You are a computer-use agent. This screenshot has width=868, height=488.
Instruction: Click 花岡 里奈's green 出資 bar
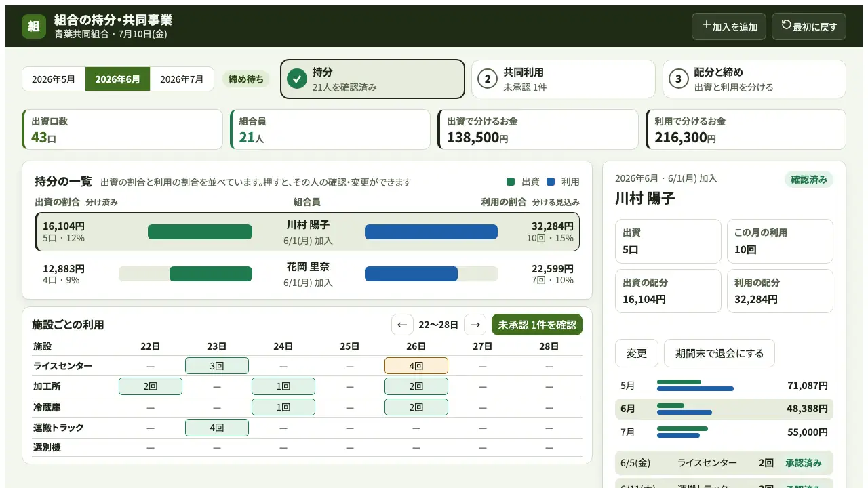coord(211,274)
